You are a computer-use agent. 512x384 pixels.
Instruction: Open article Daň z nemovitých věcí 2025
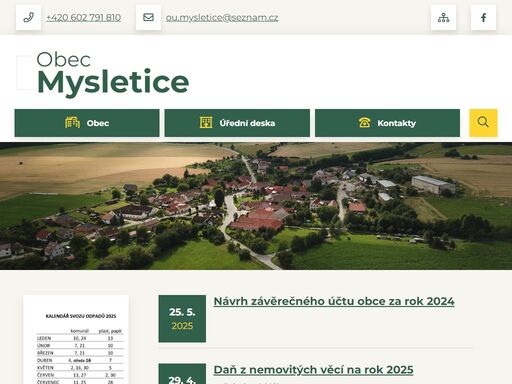[x=313, y=370]
